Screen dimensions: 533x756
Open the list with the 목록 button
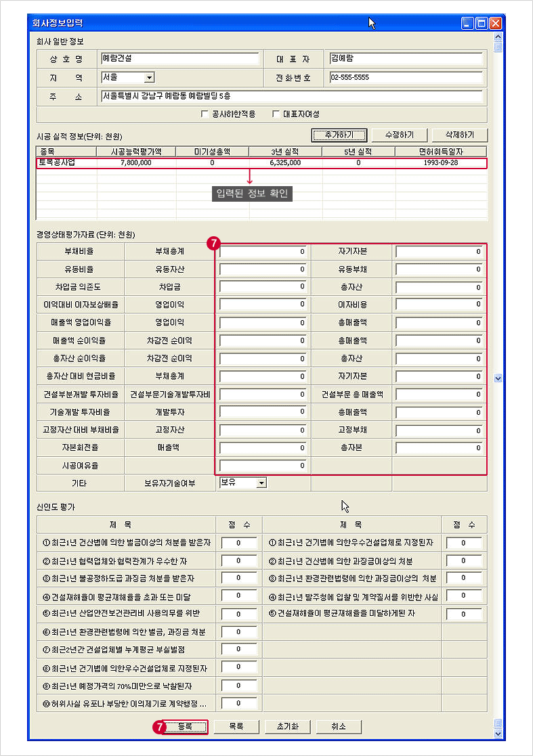(x=236, y=727)
